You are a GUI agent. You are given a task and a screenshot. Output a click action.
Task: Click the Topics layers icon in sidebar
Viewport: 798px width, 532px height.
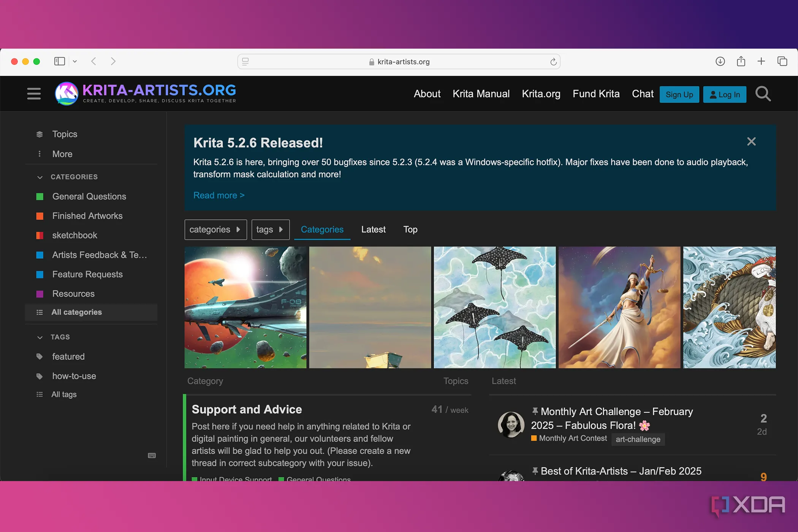click(40, 134)
